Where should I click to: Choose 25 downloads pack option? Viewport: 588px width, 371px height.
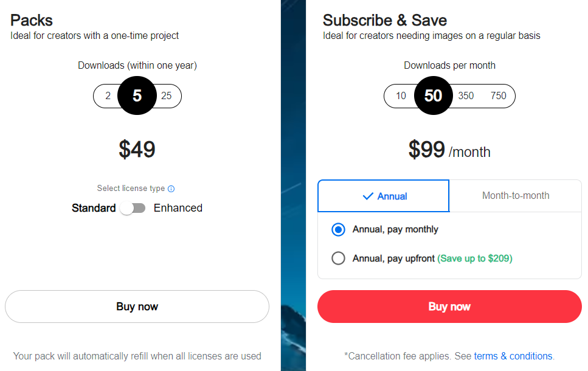[x=166, y=96]
